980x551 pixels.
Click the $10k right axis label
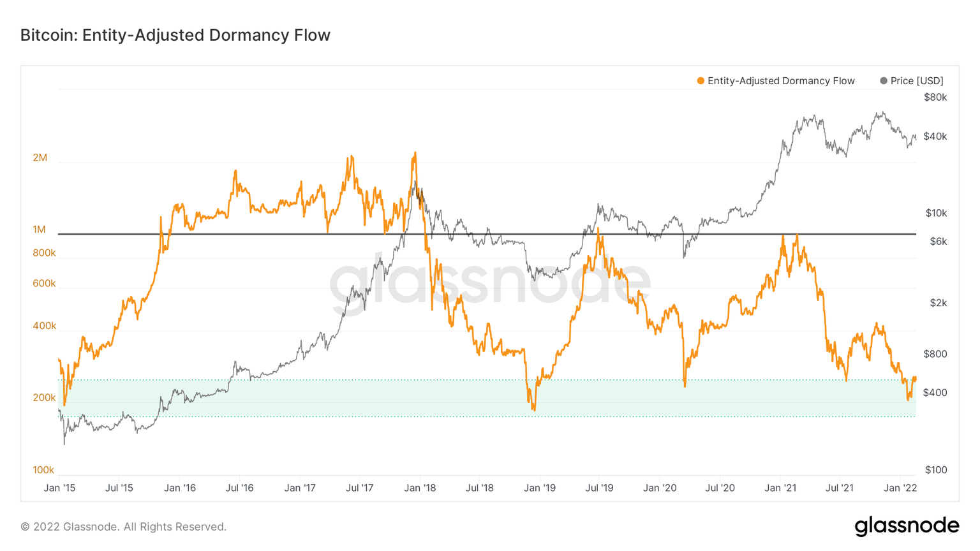tap(936, 213)
